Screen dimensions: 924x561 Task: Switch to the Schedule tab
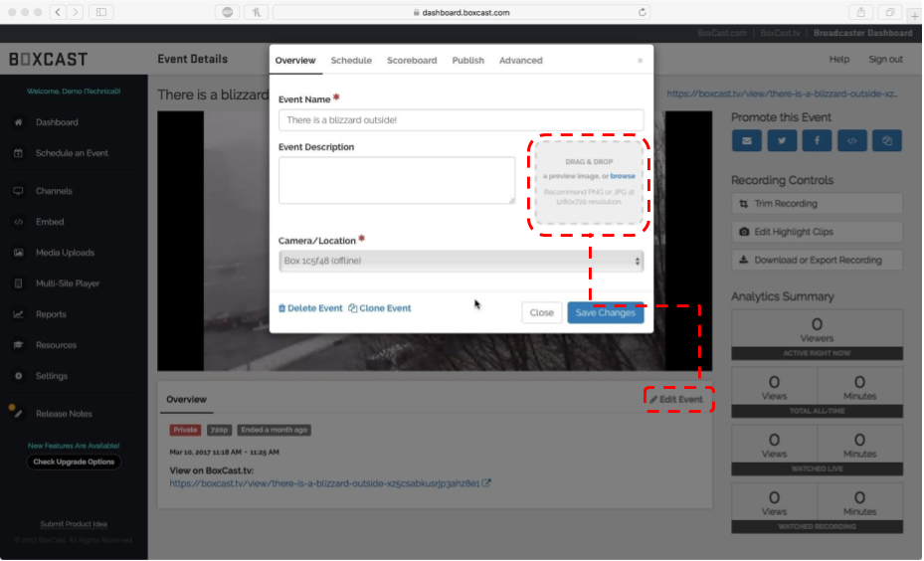(x=351, y=61)
